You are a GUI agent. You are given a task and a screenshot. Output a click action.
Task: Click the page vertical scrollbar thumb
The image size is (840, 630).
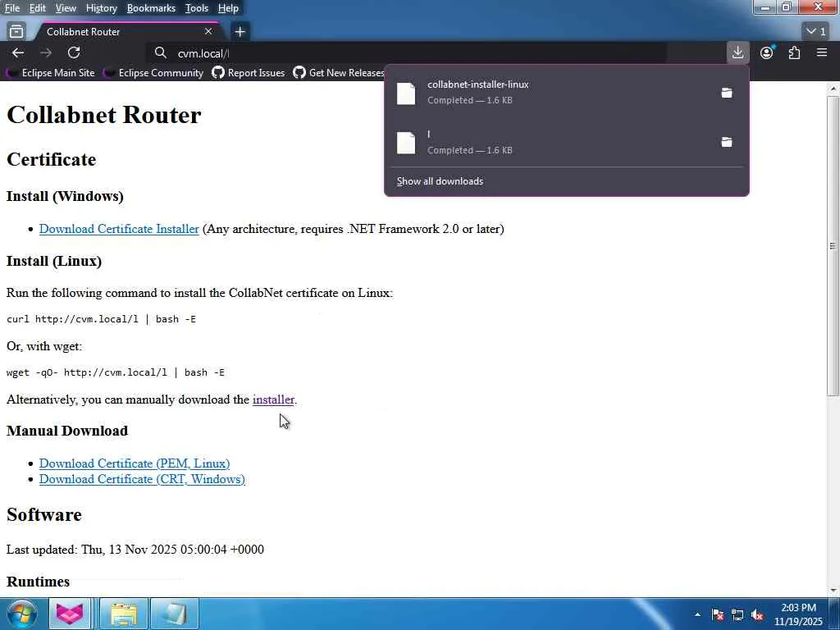(x=833, y=246)
